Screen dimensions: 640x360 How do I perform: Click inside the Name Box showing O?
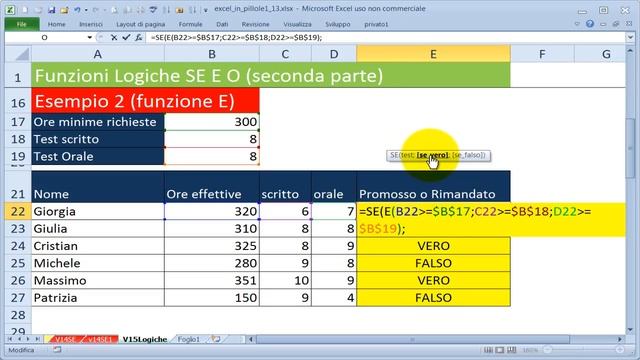[x=45, y=38]
